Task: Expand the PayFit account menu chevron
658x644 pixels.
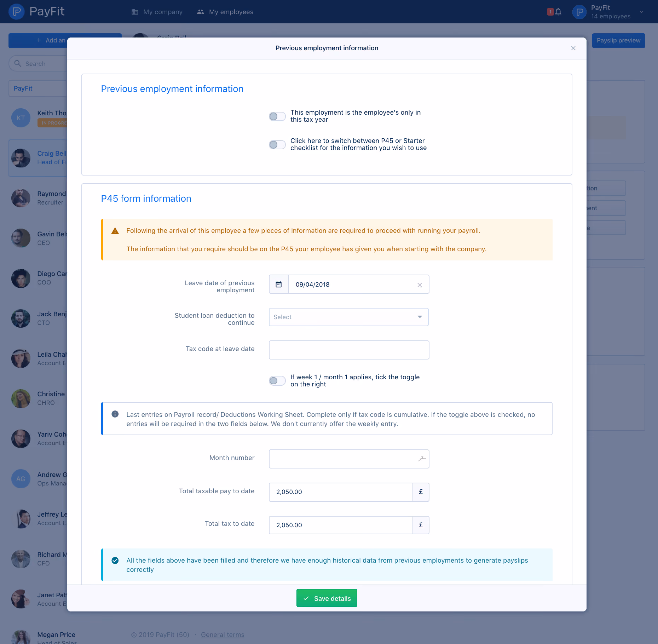Action: (x=641, y=12)
